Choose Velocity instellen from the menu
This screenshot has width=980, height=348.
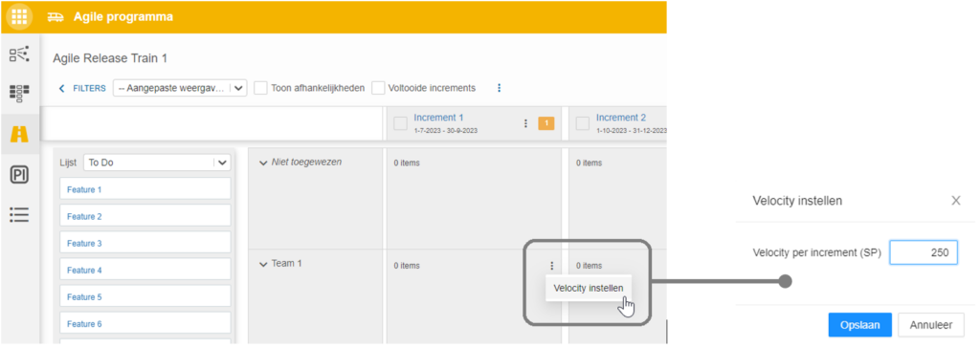(589, 288)
